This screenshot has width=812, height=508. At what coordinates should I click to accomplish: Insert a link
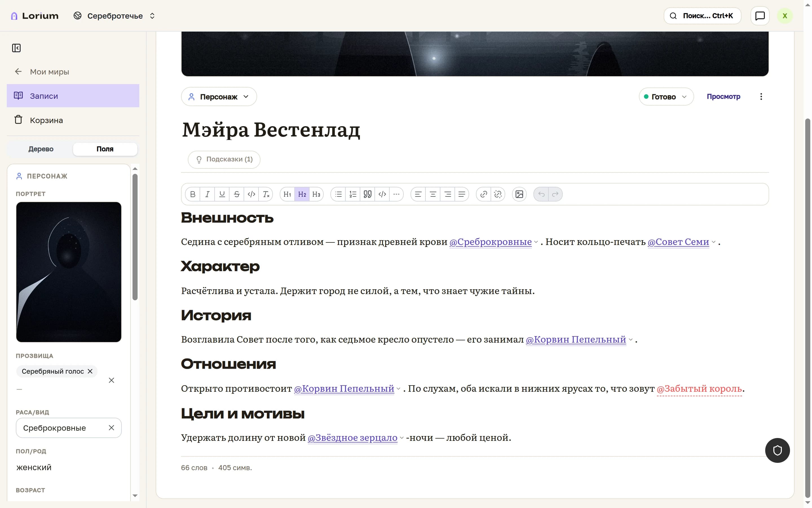point(484,194)
